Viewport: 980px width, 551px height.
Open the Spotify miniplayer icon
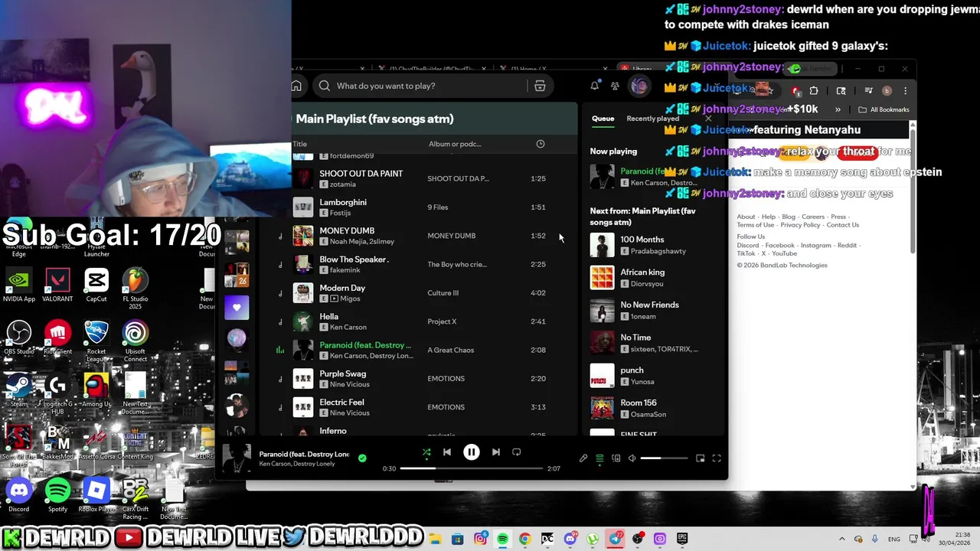coord(700,458)
